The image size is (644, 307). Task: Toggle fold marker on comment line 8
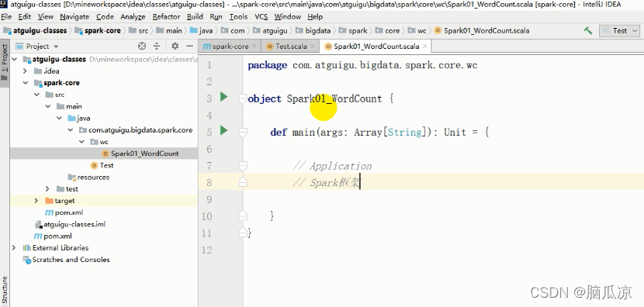[x=243, y=182]
